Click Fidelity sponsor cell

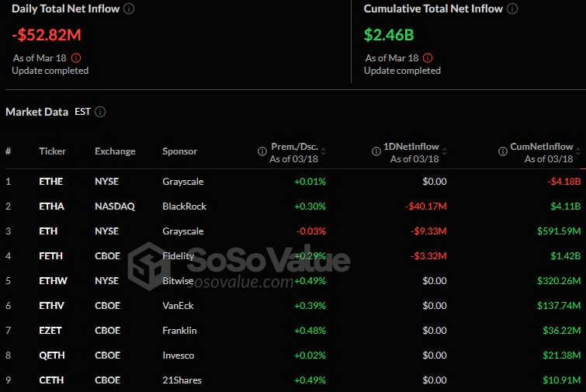coord(179,256)
